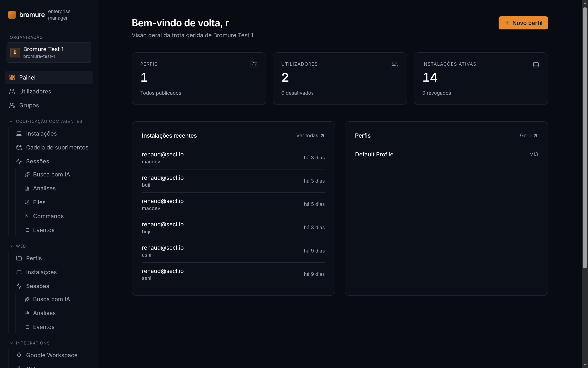Screen dimensions: 588x368
Task: Open the Perfis statistics card
Action: (199, 79)
